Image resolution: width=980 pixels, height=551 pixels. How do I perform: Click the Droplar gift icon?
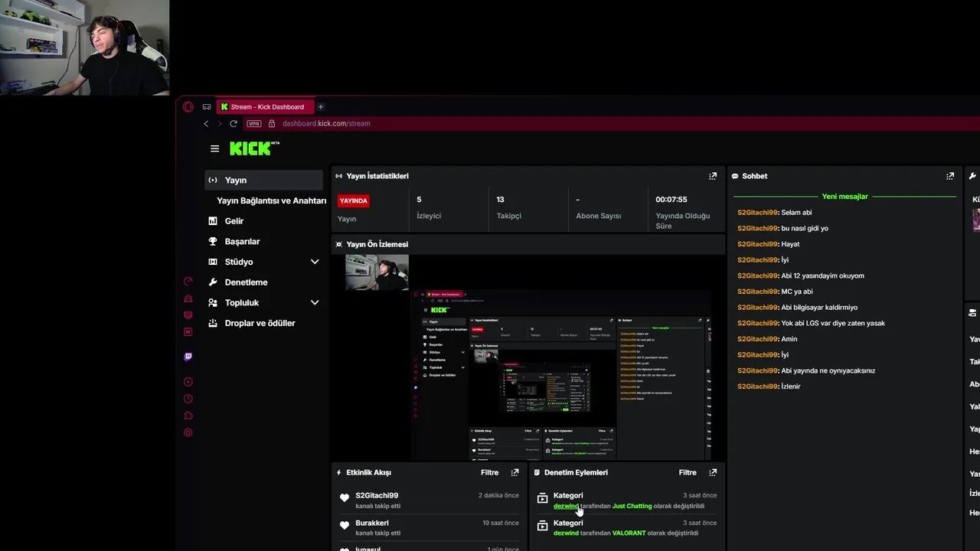click(213, 323)
